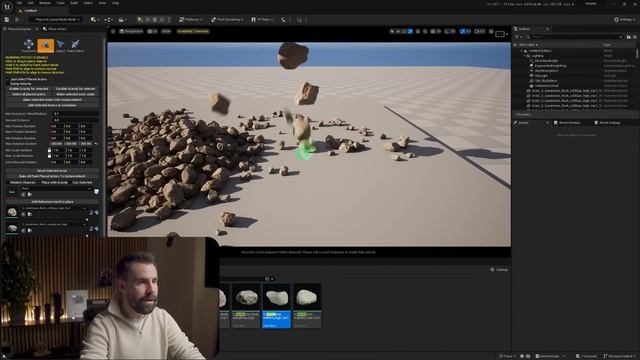This screenshot has width=640, height=360.
Task: Click the save level icon in toolbar
Action: [7, 19]
